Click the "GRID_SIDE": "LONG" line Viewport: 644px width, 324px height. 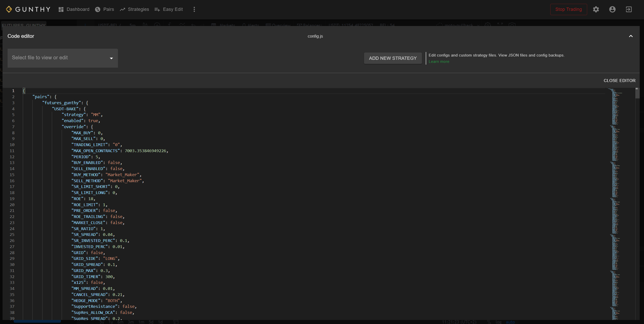96,258
